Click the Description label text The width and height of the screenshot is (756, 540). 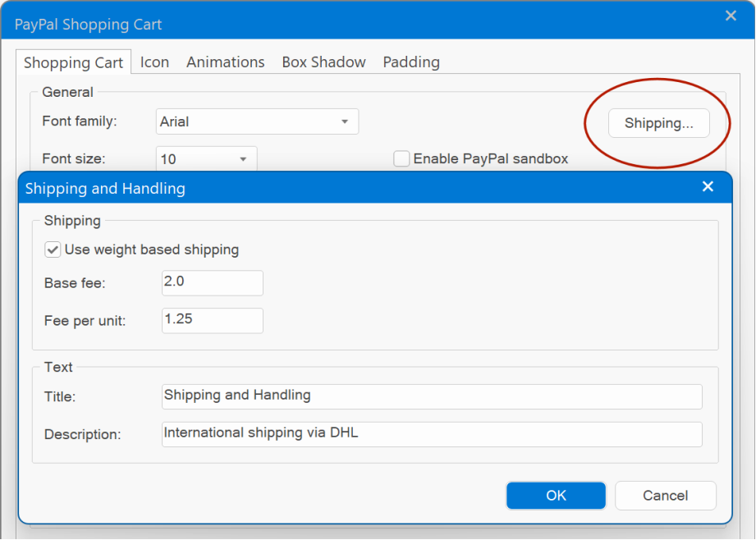82,434
